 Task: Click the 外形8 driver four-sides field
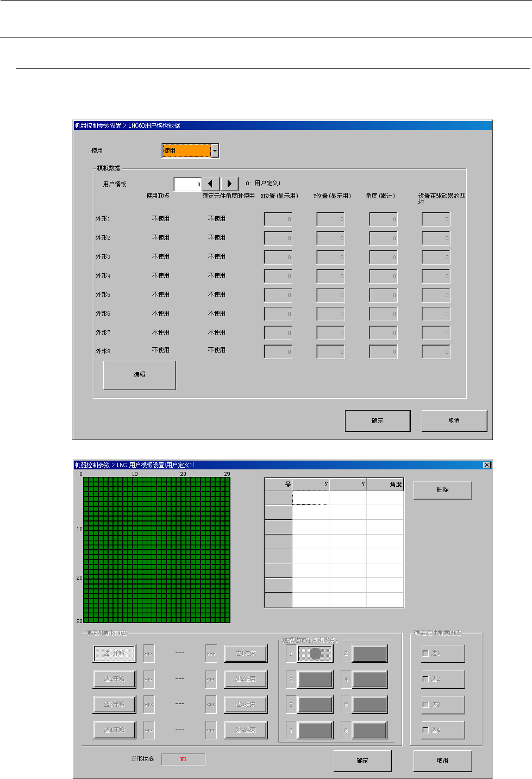[436, 351]
